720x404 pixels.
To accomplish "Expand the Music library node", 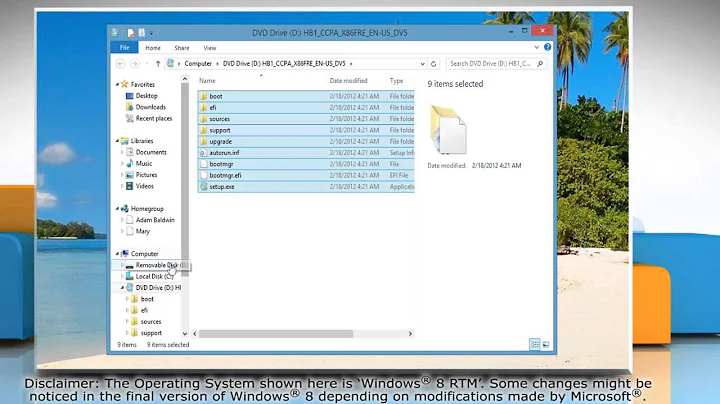I will click(x=122, y=163).
